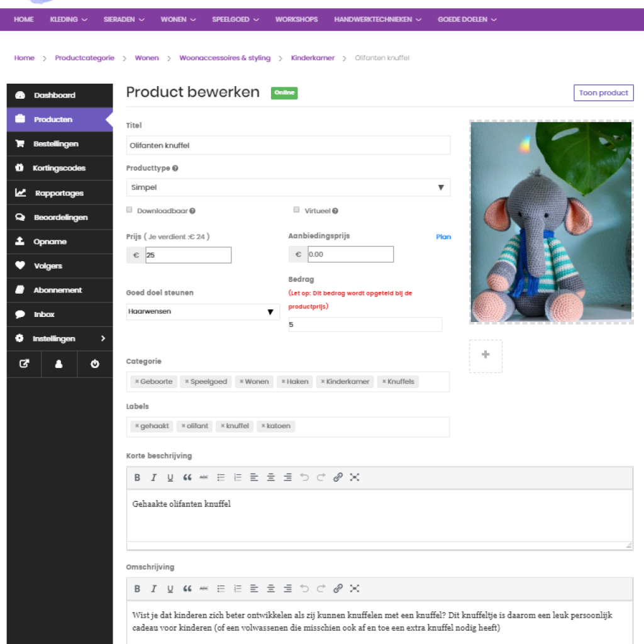Open Kortingscodes in the sidebar
644x644 pixels.
click(60, 168)
